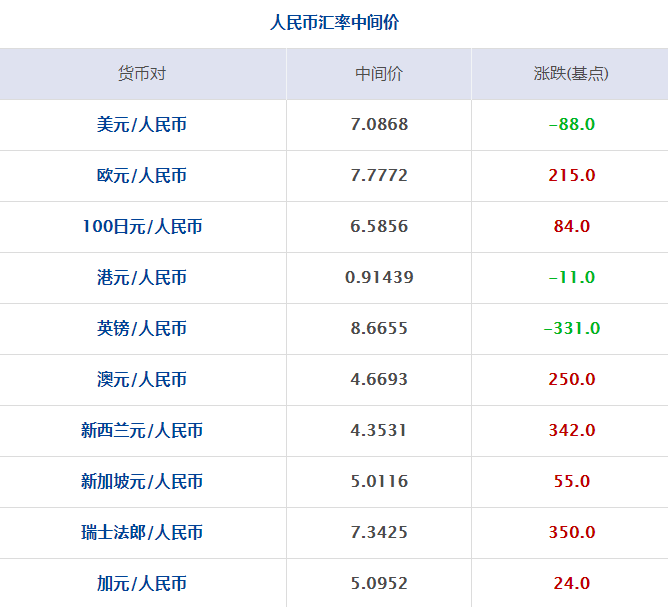The height and width of the screenshot is (607, 668).
Task: Open the 新加坡元/人民币 pair link
Action: pos(142,482)
